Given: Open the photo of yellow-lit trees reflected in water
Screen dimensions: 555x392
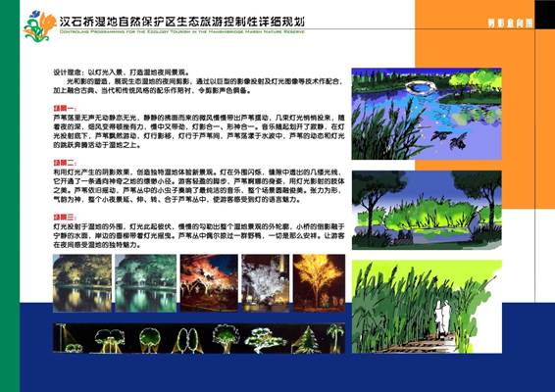Looking at the screenshot, I should (x=82, y=283).
